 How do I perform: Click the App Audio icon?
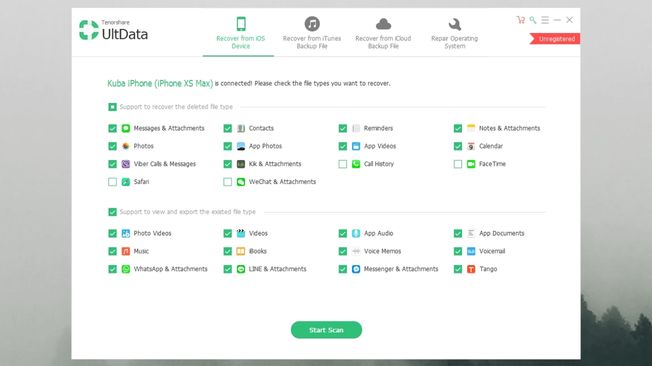click(356, 233)
